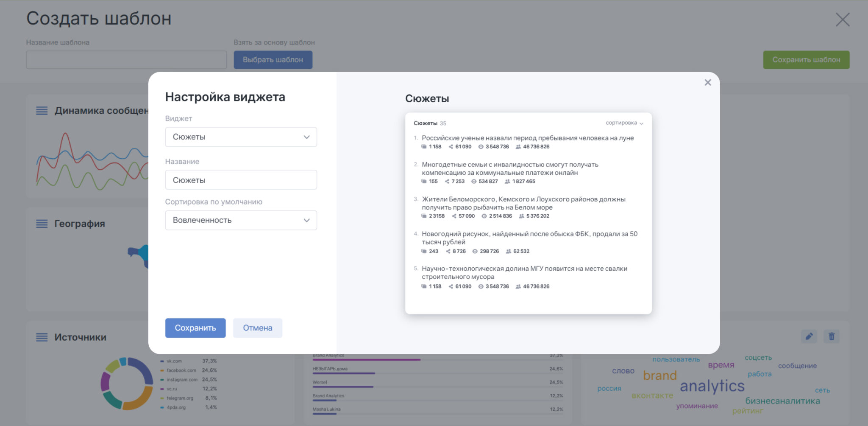Focus the Название шаблона input field
This screenshot has height=426, width=868.
pos(126,60)
